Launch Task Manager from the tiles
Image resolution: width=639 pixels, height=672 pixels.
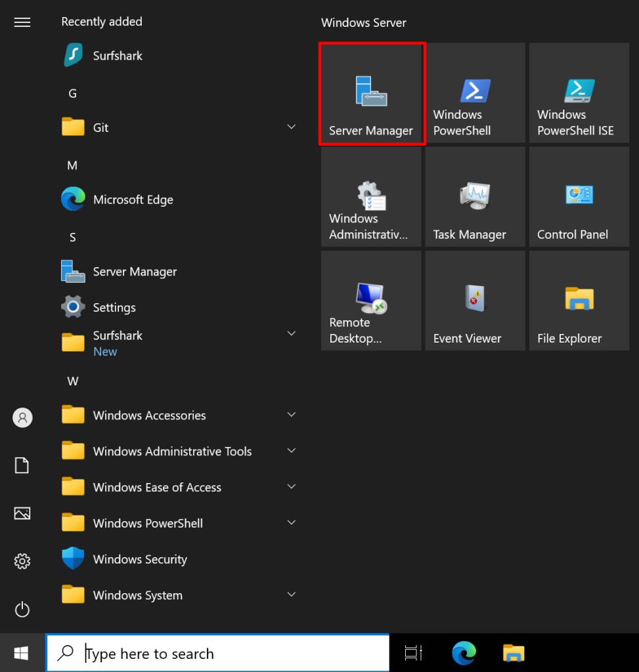(x=474, y=196)
